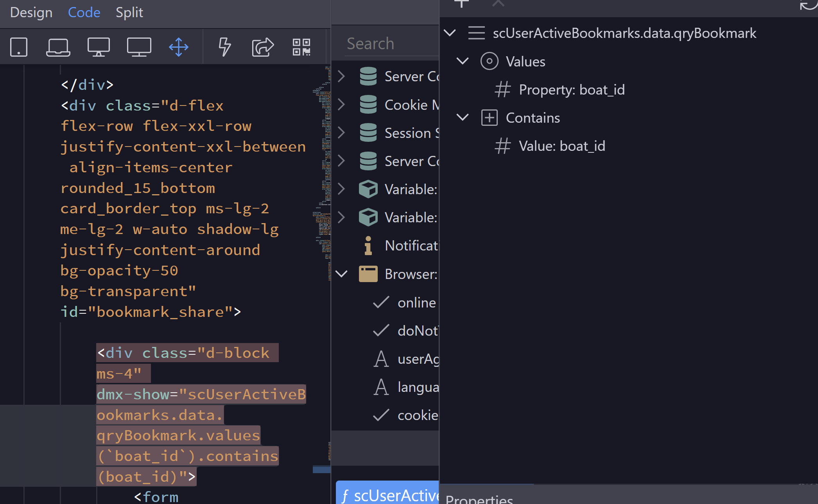Click the scUserActive expression tab button

pyautogui.click(x=388, y=493)
